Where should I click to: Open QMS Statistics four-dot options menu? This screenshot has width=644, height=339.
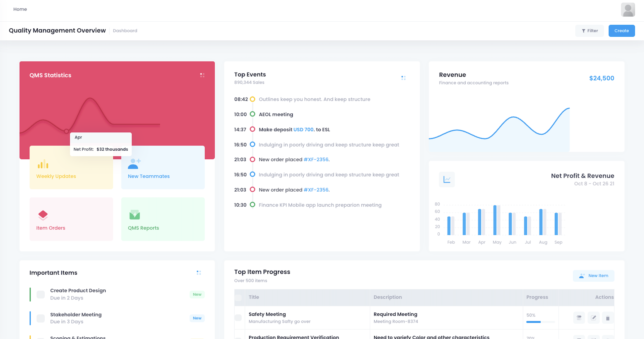[x=202, y=75]
